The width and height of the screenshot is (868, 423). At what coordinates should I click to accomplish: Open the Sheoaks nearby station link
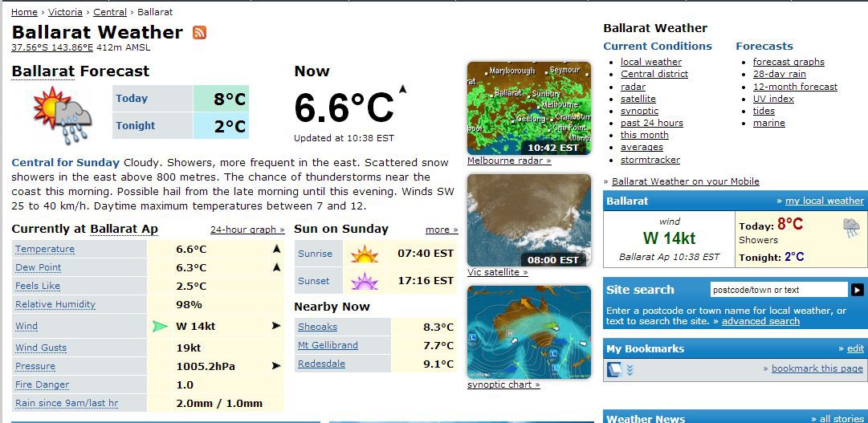(x=317, y=327)
